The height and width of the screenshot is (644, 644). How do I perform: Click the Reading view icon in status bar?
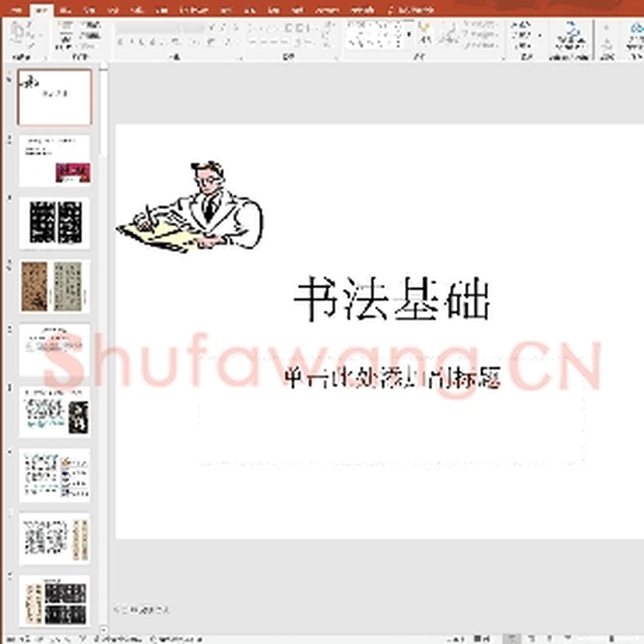[x=550, y=638]
